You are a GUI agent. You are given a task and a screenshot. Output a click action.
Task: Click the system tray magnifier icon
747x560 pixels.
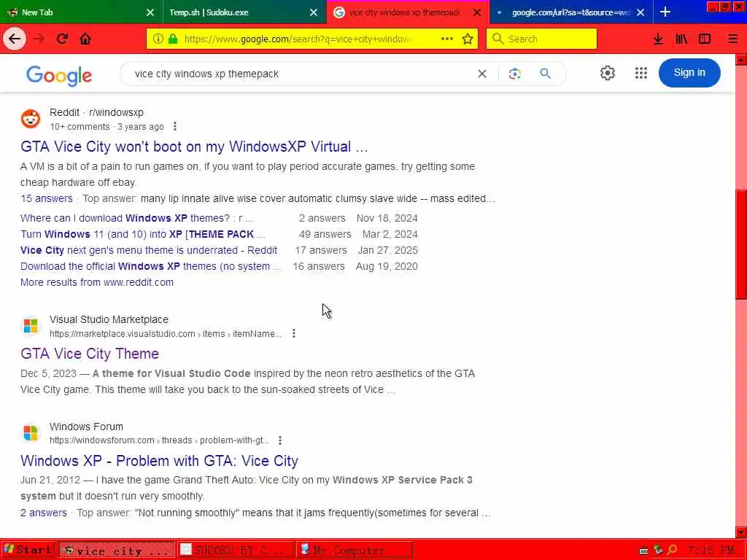coord(672,550)
